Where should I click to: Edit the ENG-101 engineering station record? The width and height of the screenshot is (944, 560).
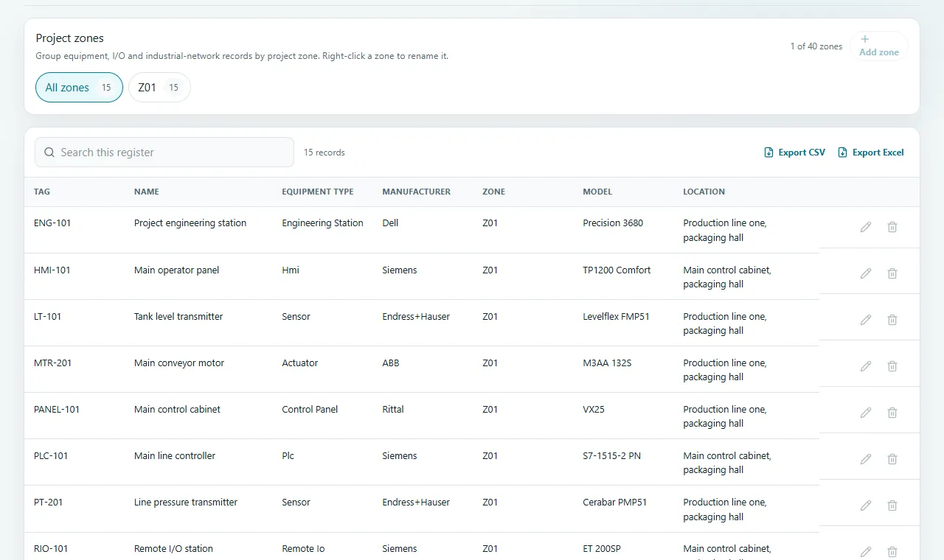(x=866, y=227)
